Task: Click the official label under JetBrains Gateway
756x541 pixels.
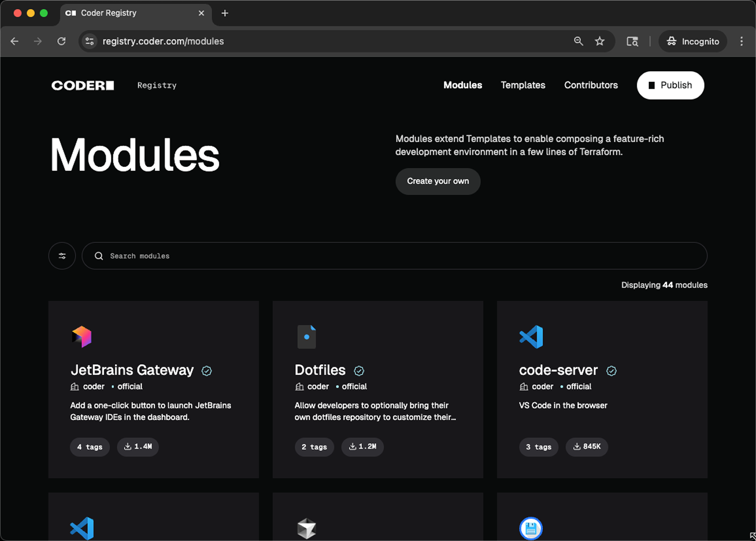Action: (x=130, y=386)
